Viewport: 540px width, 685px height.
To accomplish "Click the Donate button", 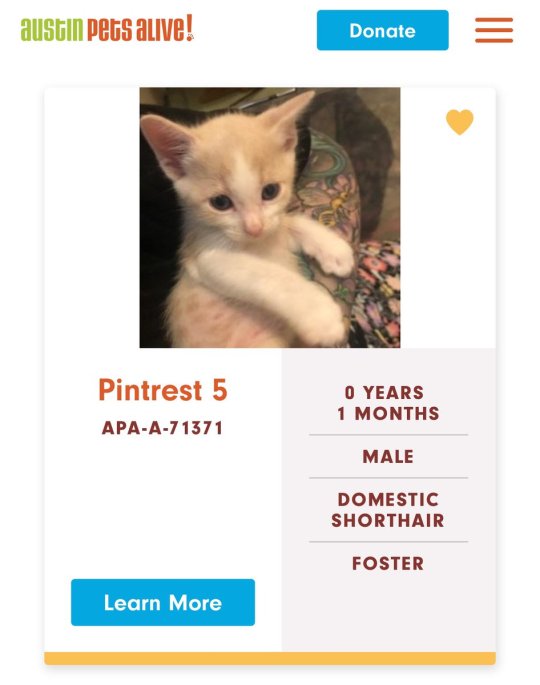I will point(382,30).
